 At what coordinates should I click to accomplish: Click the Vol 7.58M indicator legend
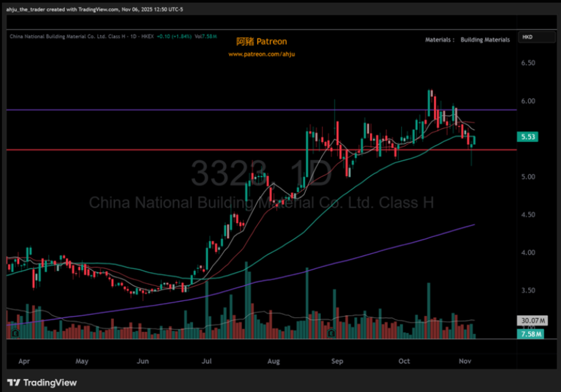tap(206, 37)
